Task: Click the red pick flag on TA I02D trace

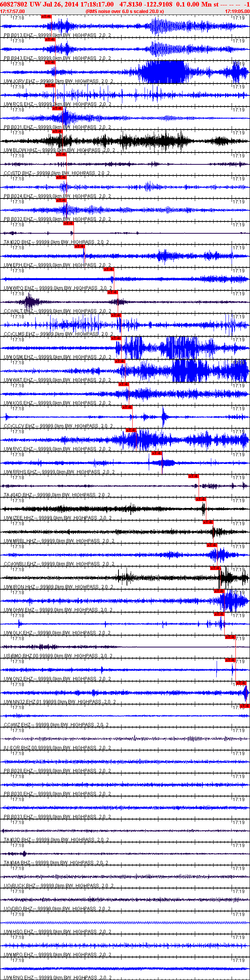Action: (68, 223)
